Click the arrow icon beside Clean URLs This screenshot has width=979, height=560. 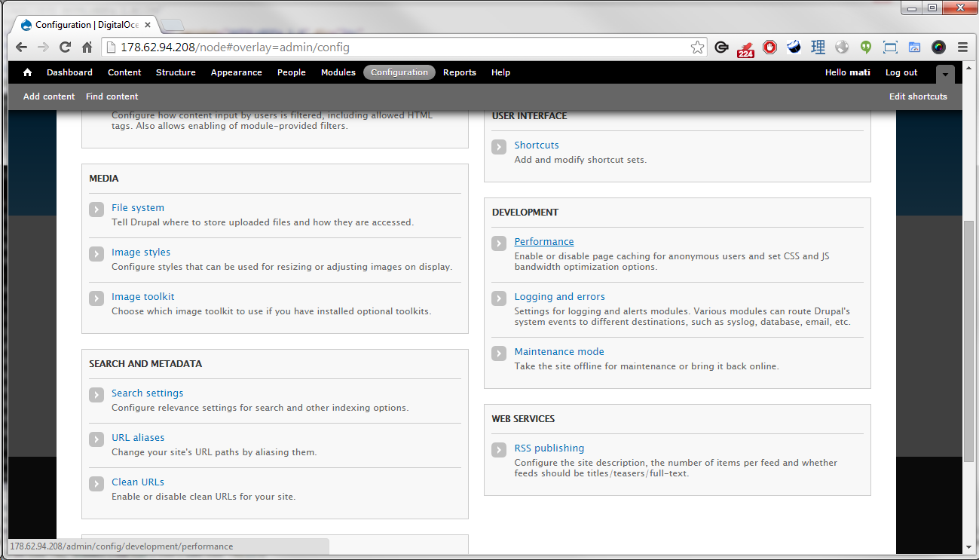point(96,484)
